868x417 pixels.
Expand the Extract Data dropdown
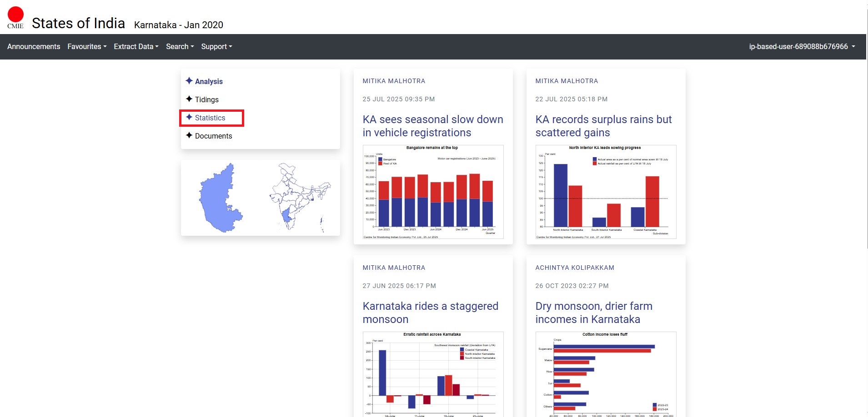click(136, 46)
